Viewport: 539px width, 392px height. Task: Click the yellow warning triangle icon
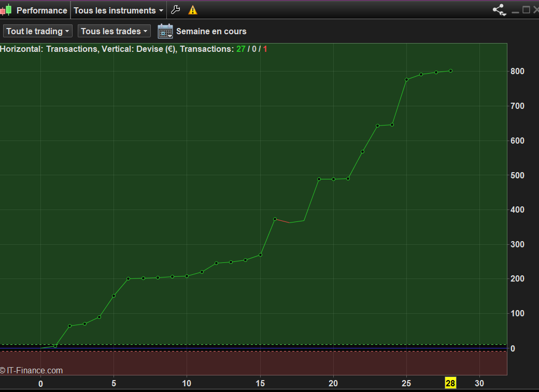(193, 10)
